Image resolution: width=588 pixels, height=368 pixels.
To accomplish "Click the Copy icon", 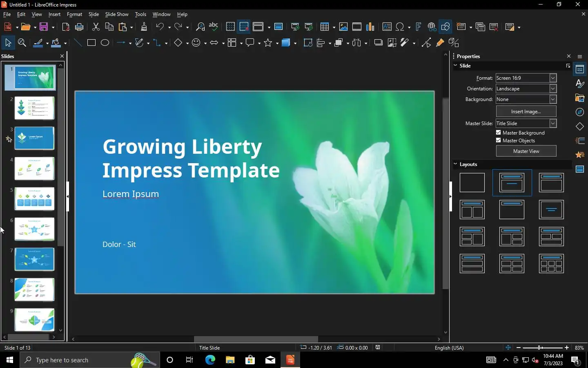I will point(109,27).
